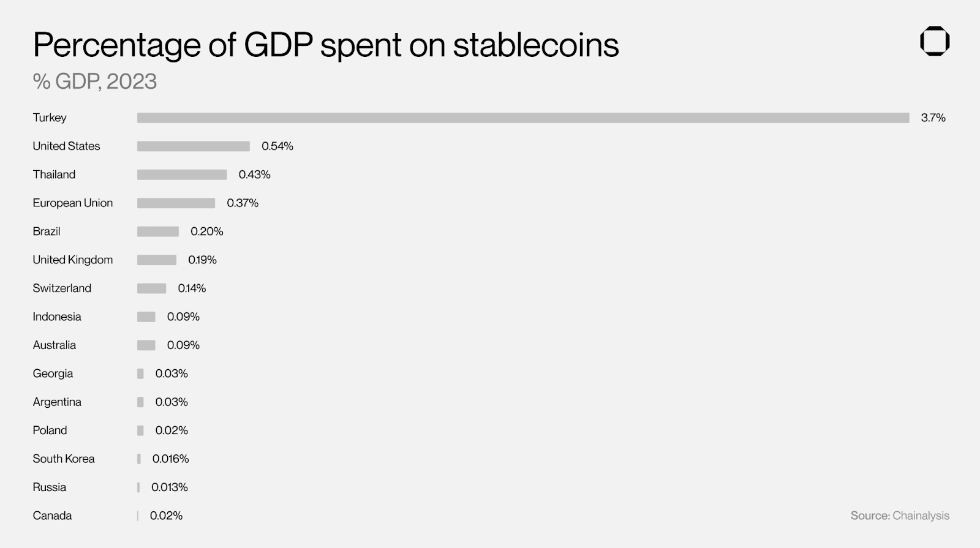Click the South Korea 0.016% value
980x548 pixels.
tap(170, 459)
